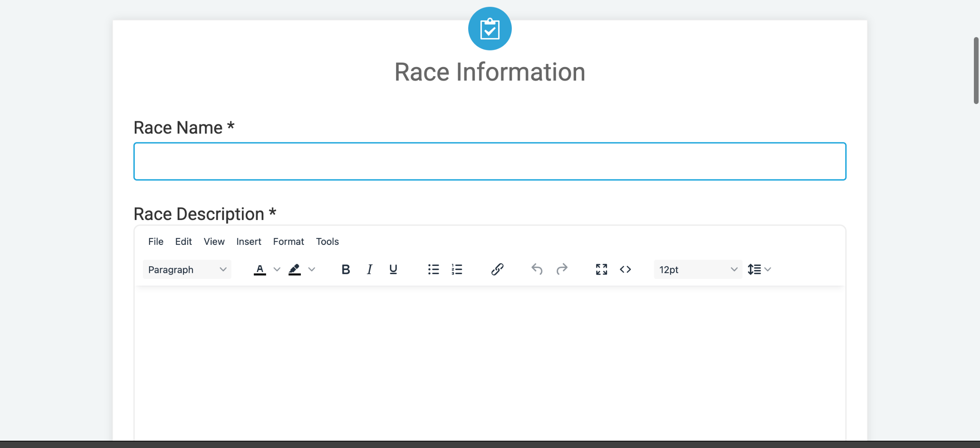Insert a numbered list

[457, 269]
